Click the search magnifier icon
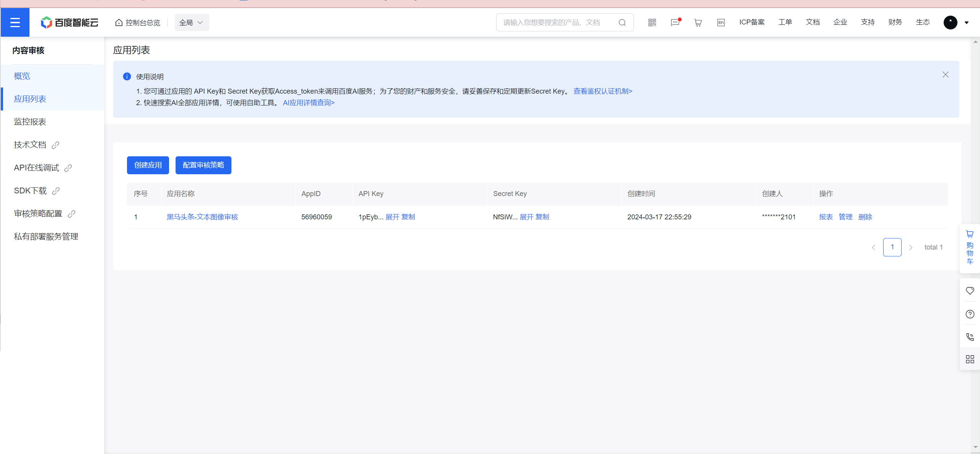The height and width of the screenshot is (454, 980). click(x=622, y=23)
